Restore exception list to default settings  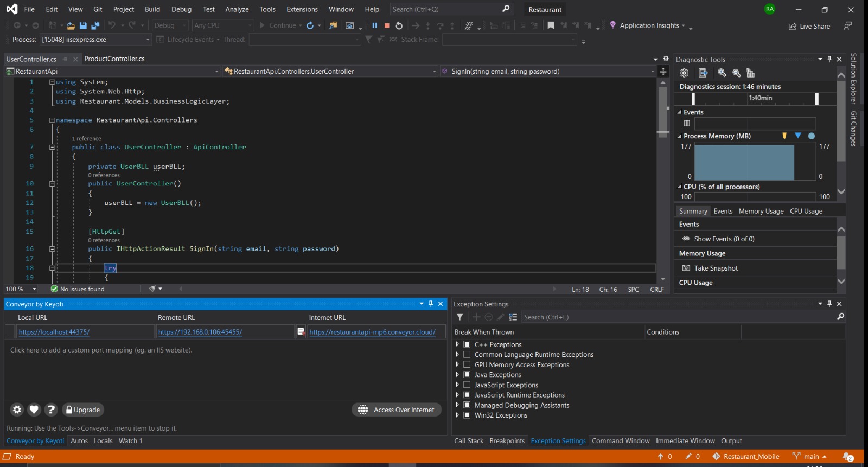tap(513, 317)
